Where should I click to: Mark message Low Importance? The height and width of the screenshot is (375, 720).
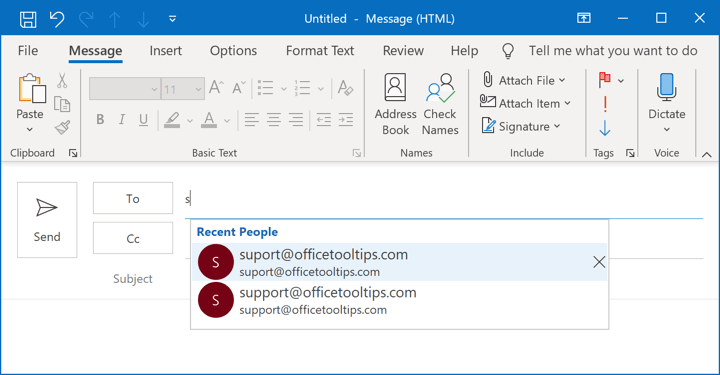(x=605, y=128)
